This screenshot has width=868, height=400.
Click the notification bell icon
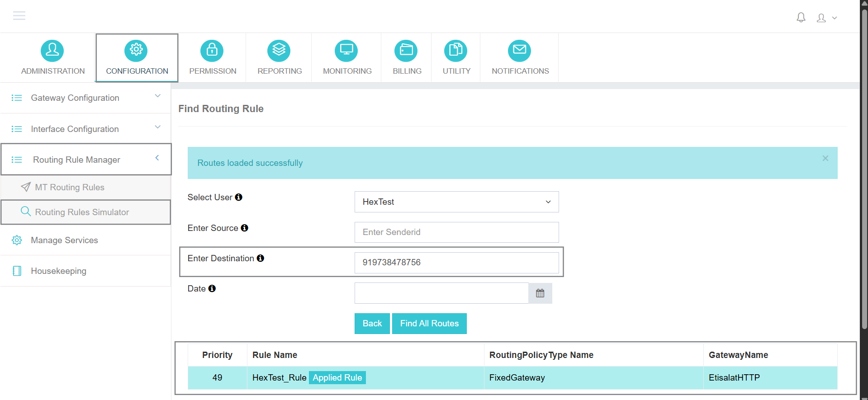point(801,18)
